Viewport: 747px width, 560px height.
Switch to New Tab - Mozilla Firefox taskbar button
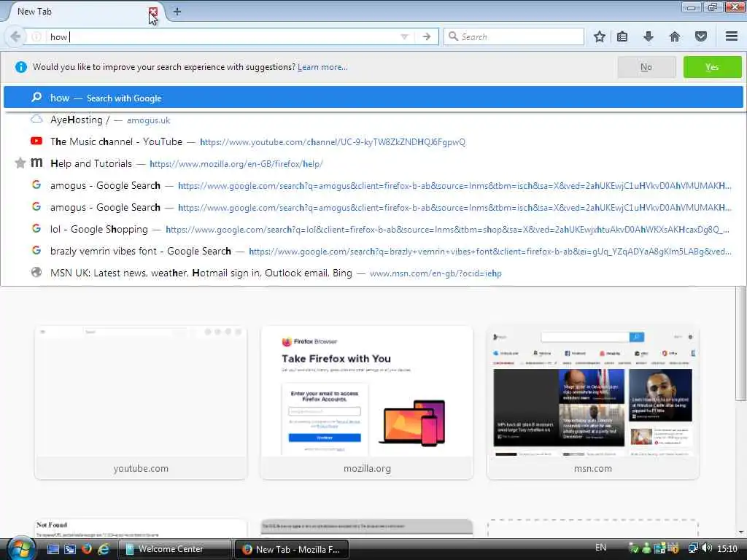[292, 549]
